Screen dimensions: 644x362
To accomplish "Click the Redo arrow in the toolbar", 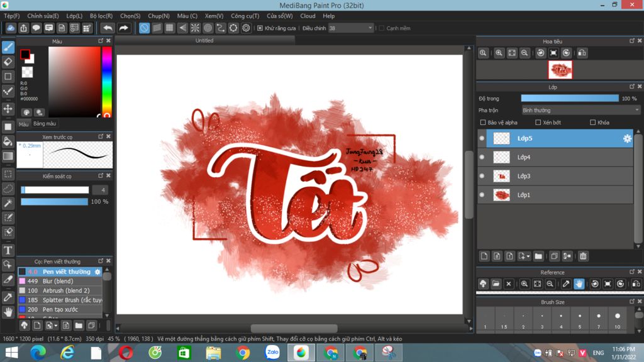I will tap(123, 28).
